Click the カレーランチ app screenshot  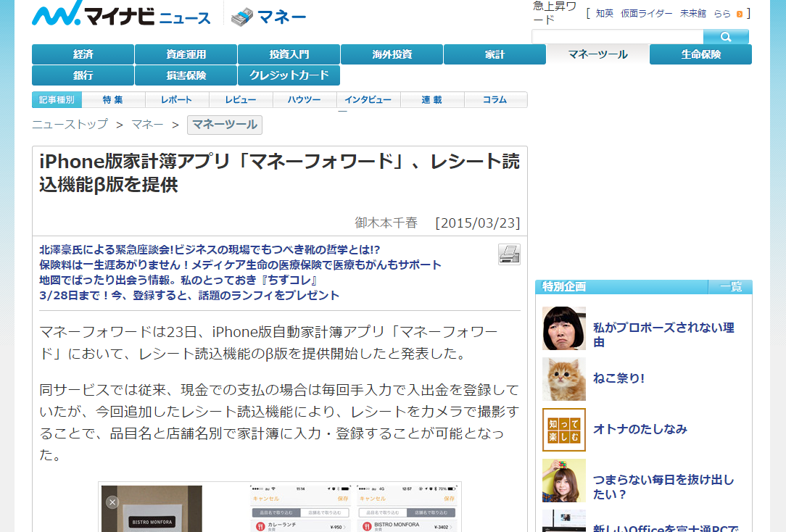click(299, 509)
